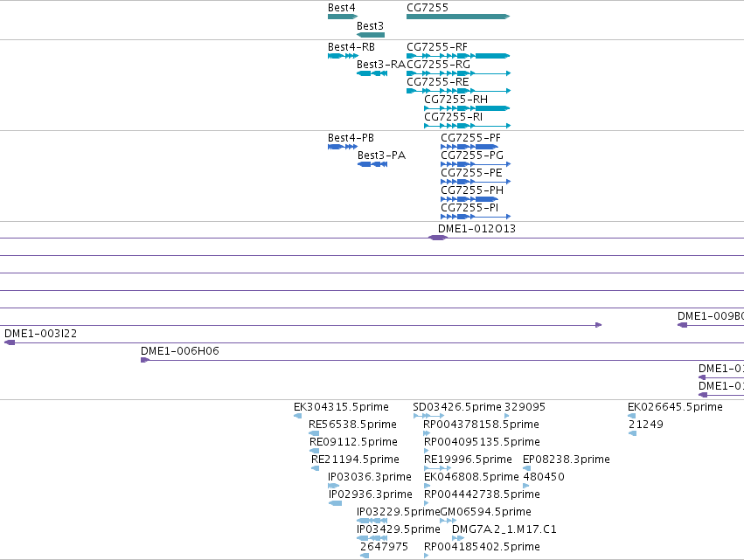The height and width of the screenshot is (560, 744).
Task: Select the RE19996.5prime EST glyph
Action: pyautogui.click(x=437, y=469)
